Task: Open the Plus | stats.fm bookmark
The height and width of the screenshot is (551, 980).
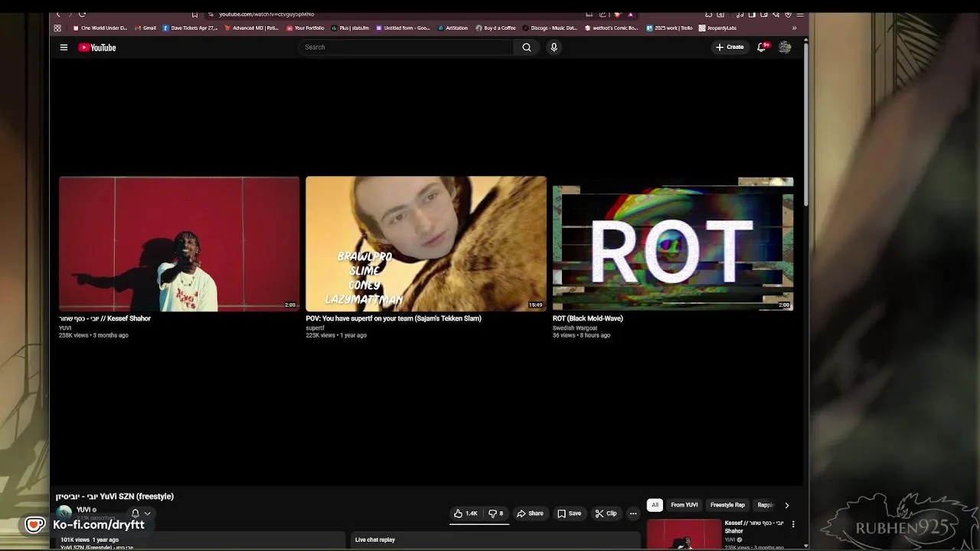Action: click(350, 28)
